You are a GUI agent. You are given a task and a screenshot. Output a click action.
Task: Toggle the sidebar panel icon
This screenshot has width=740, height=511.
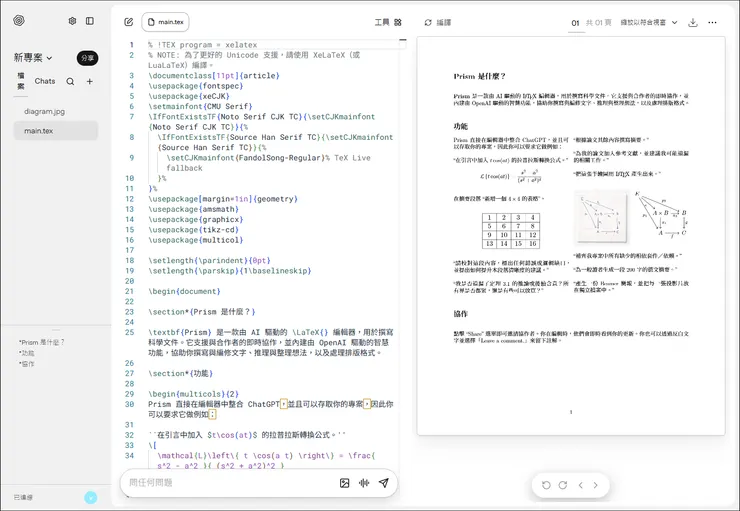[90, 21]
